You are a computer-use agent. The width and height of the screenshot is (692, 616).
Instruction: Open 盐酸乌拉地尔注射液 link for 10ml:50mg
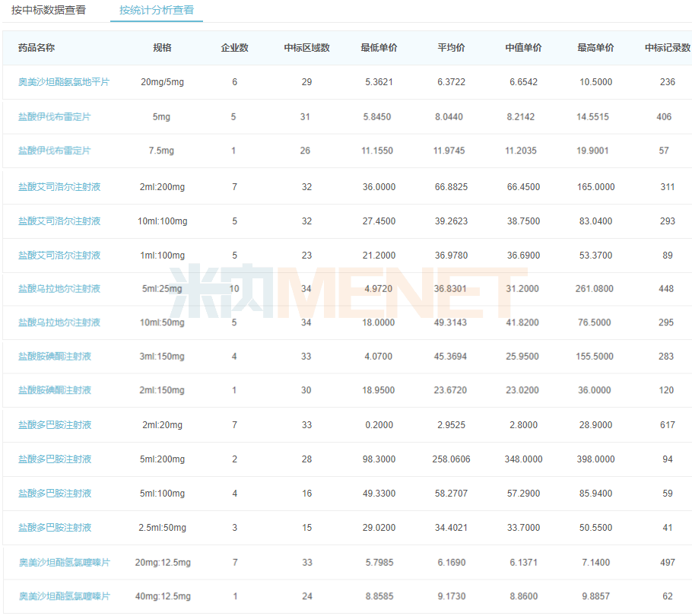[59, 322]
